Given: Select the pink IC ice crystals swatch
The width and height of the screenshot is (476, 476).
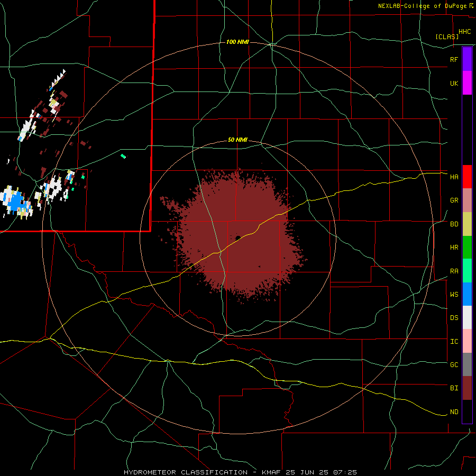Looking at the screenshot, I should 467,341.
